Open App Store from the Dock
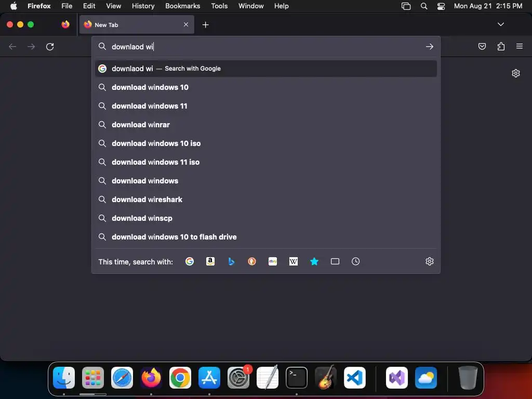Viewport: 532px width, 399px height. point(209,378)
